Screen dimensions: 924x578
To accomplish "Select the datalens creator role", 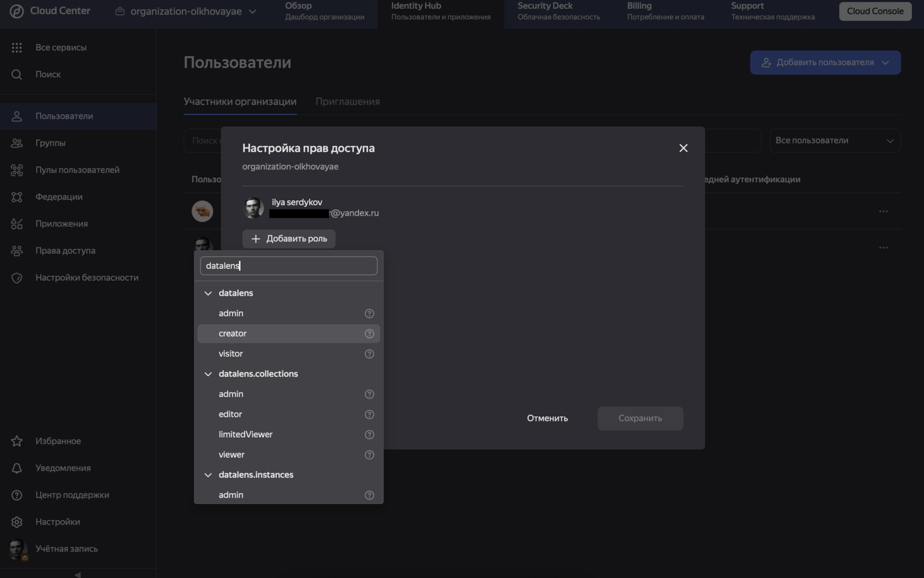I will tap(289, 334).
